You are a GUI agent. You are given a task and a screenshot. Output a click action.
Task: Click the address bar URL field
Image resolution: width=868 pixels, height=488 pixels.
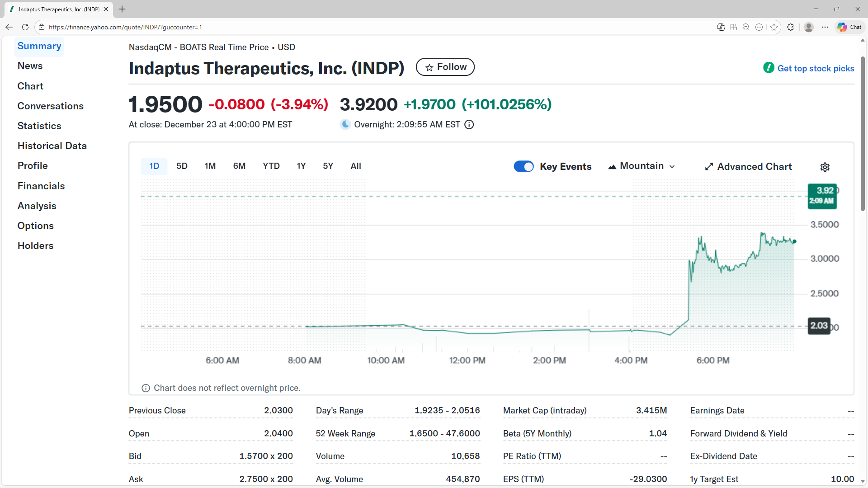pyautogui.click(x=125, y=27)
